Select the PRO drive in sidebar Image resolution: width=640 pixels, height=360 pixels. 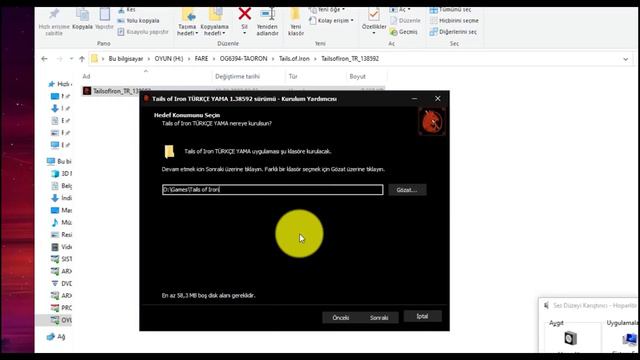61,308
